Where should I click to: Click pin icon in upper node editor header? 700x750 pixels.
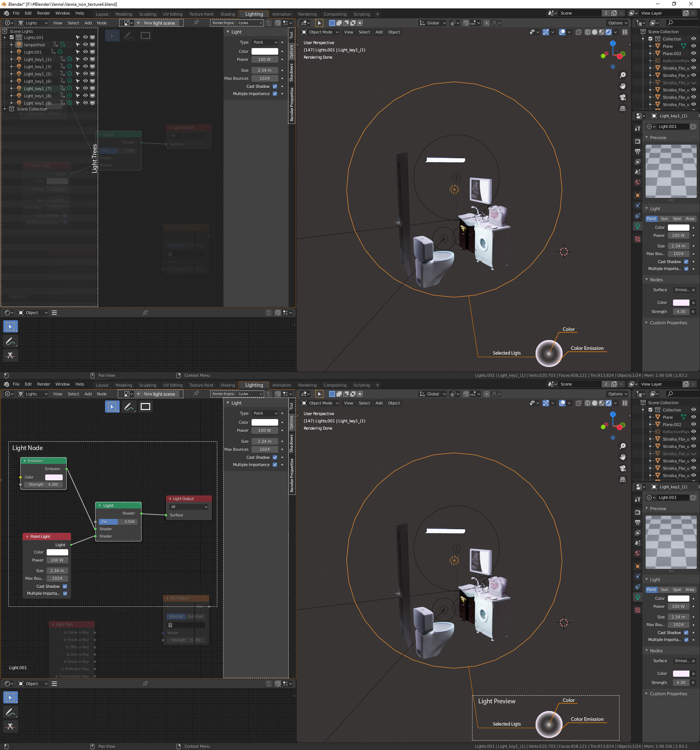[196, 23]
